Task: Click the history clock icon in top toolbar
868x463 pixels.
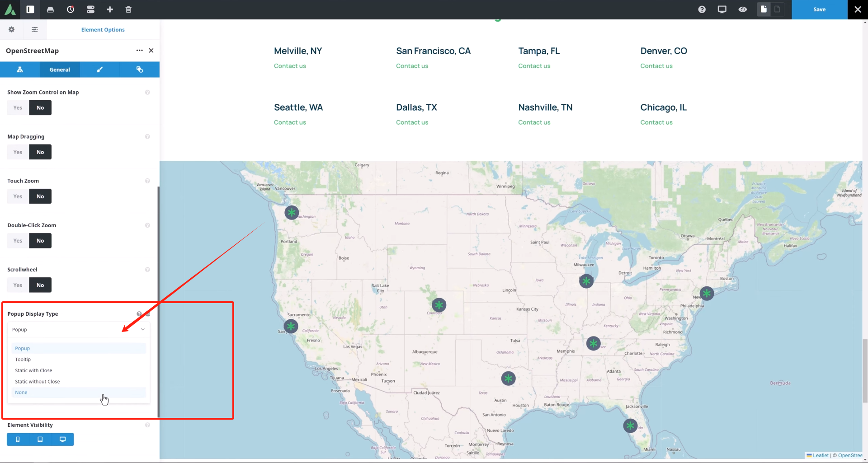Action: tap(71, 9)
